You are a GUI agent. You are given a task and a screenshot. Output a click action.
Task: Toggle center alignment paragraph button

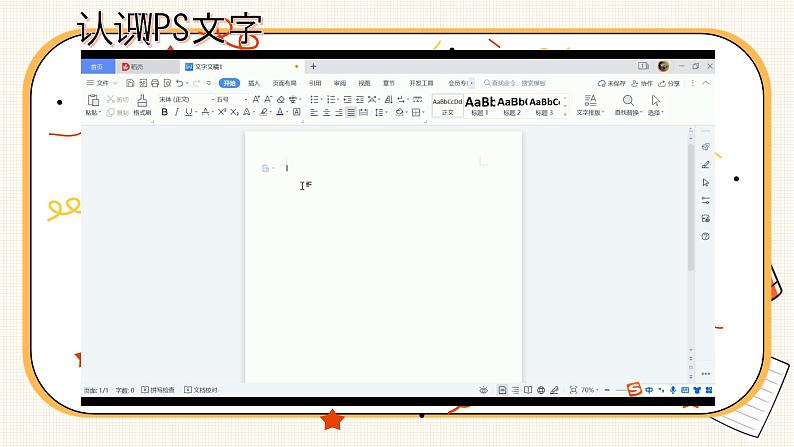[x=326, y=112]
